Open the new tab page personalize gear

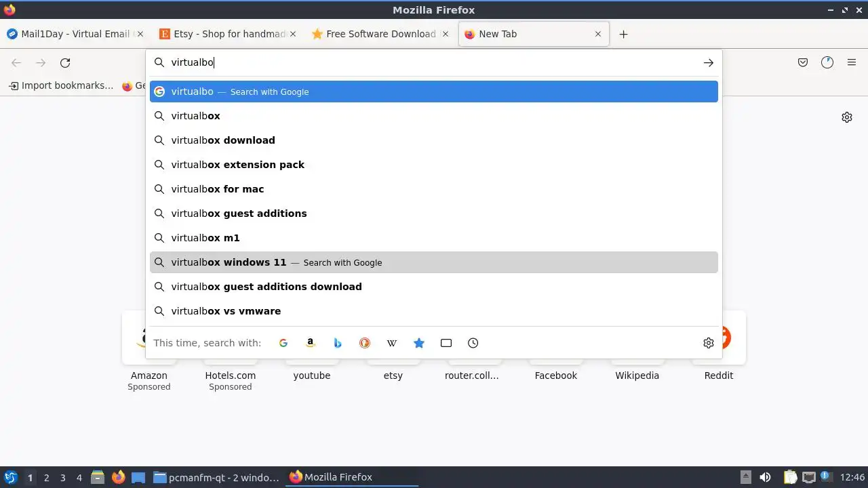pyautogui.click(x=847, y=117)
